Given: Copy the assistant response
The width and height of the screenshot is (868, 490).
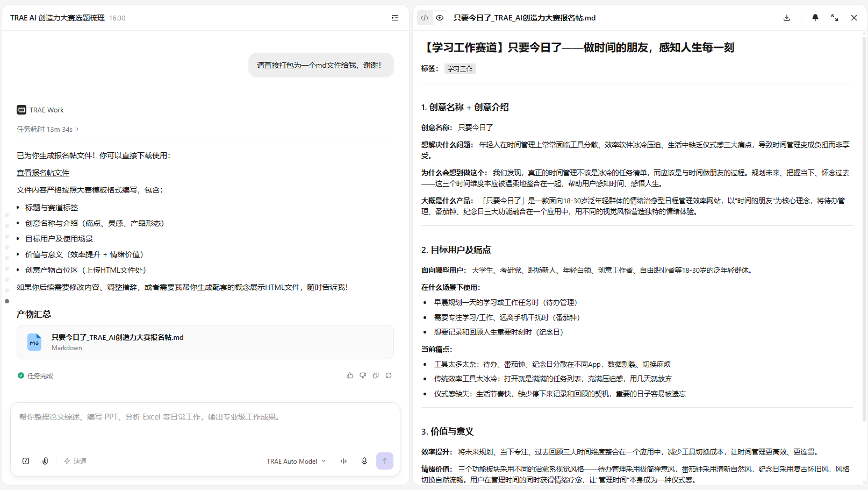Looking at the screenshot, I should click(x=376, y=375).
